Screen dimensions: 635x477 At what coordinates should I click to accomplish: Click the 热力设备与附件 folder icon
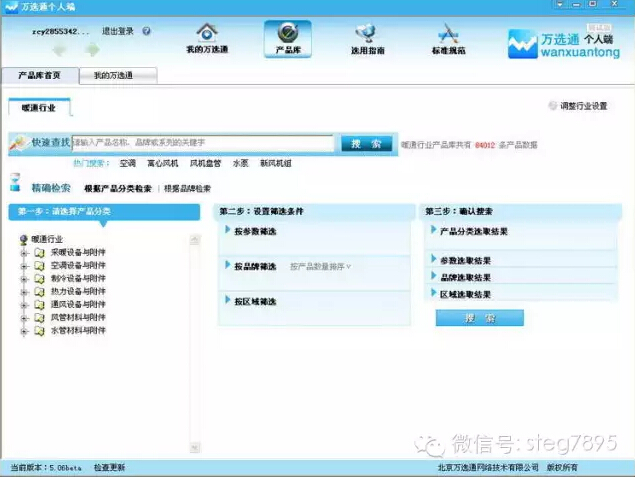[39, 292]
